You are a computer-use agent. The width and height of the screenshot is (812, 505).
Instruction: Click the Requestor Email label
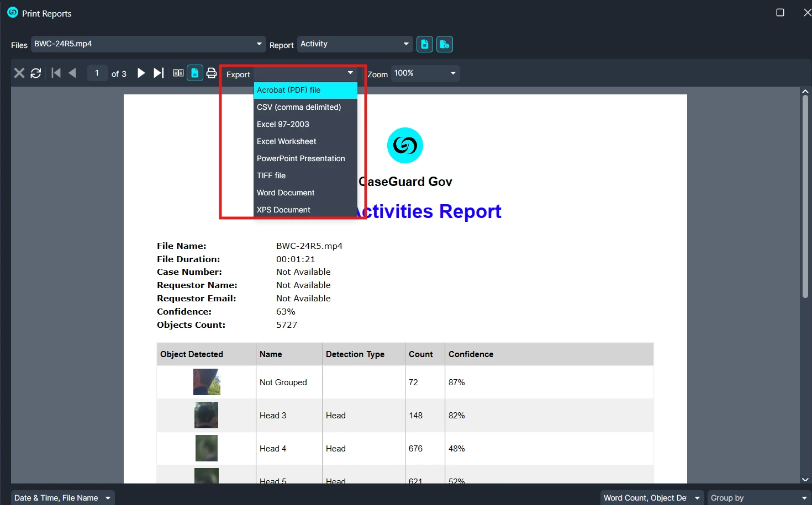click(197, 299)
